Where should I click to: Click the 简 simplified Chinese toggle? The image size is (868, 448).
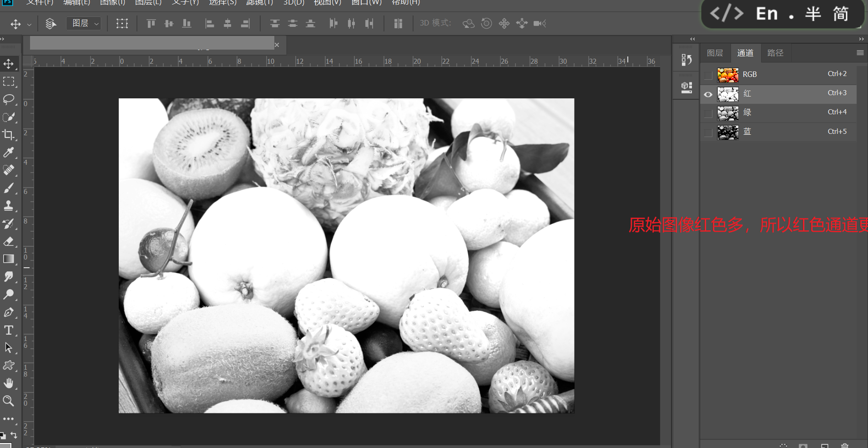point(841,14)
